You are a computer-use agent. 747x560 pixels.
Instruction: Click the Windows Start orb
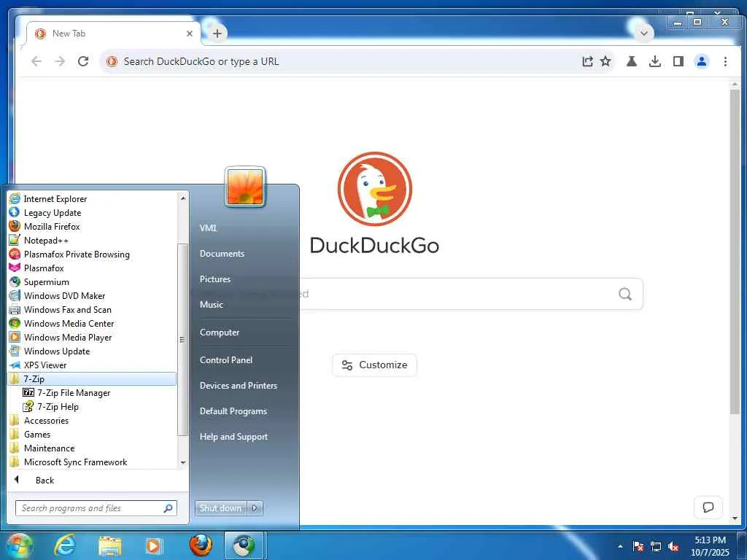coord(18,545)
